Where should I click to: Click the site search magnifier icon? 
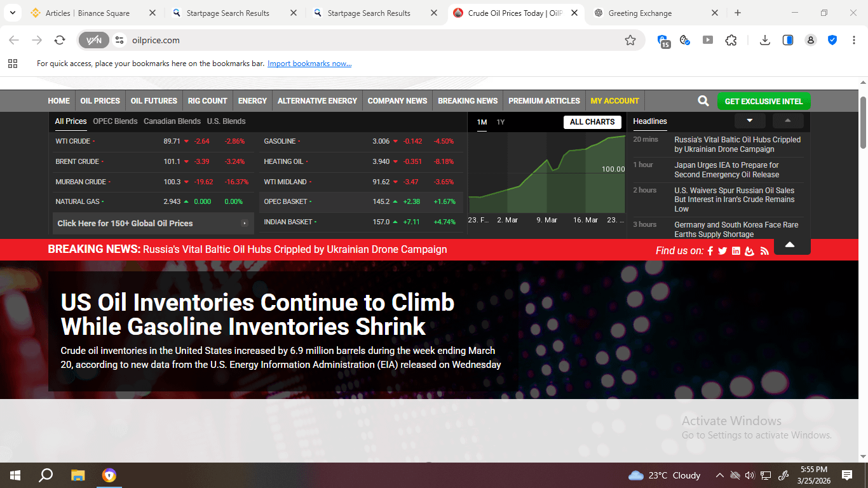703,100
